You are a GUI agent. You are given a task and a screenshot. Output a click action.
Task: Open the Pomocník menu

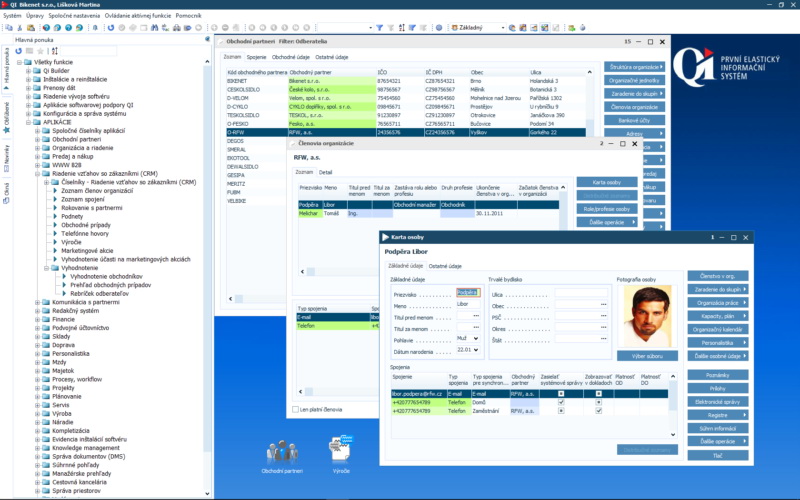click(188, 16)
